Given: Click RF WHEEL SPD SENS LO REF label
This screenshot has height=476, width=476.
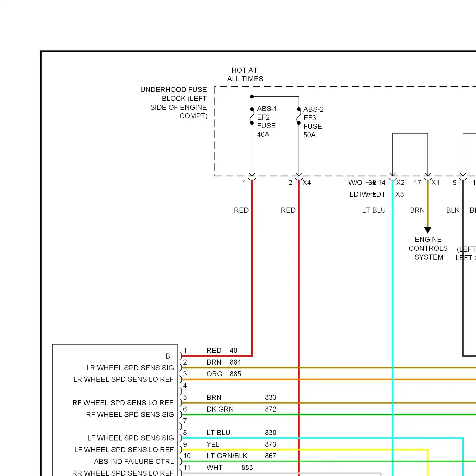Looking at the screenshot, I should coord(123,403).
